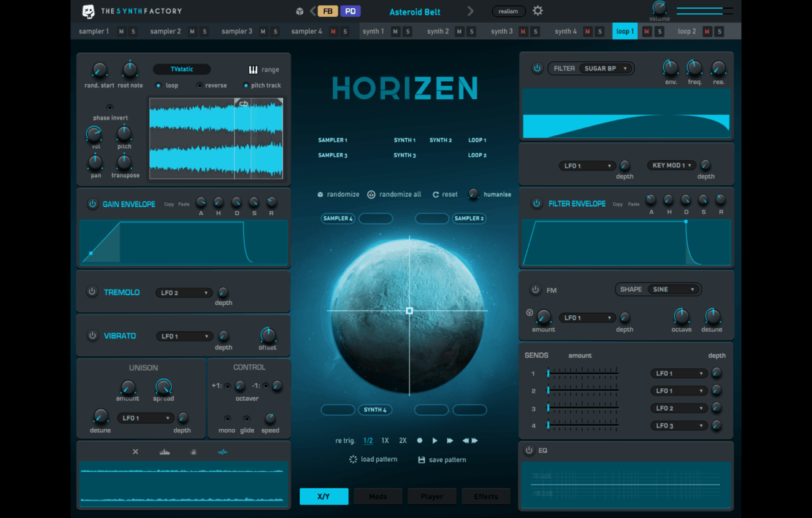Click the SAMPLER 4 X/Y slot
The height and width of the screenshot is (518, 812).
[338, 218]
